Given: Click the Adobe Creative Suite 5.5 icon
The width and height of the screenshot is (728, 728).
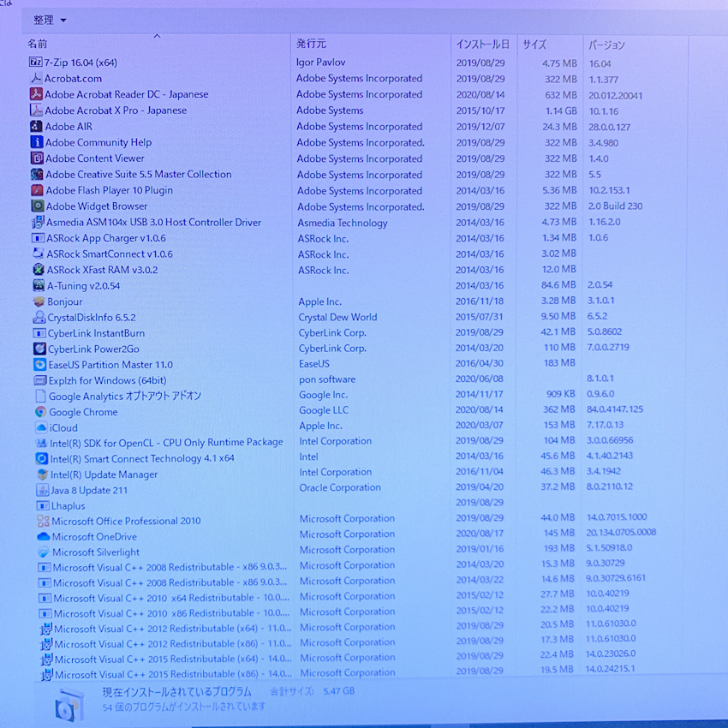Looking at the screenshot, I should click(x=37, y=174).
